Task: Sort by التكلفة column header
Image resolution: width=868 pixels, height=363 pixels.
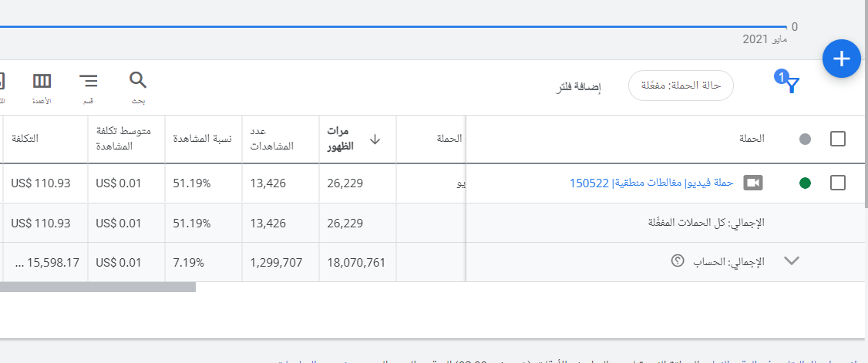Action: pyautogui.click(x=25, y=139)
